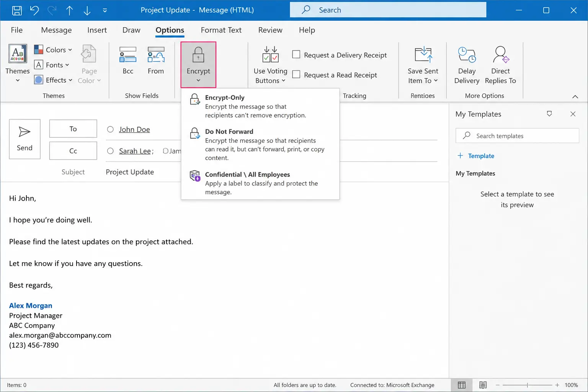Open Save Sent Item To menu

click(423, 65)
